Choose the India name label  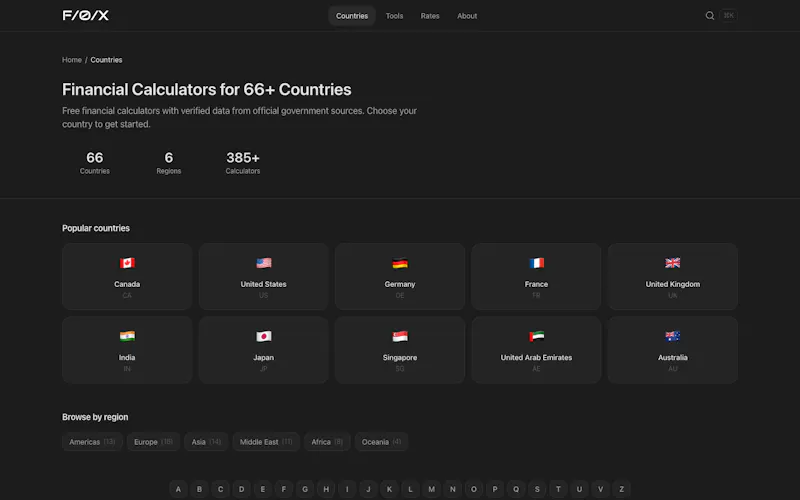tap(127, 358)
